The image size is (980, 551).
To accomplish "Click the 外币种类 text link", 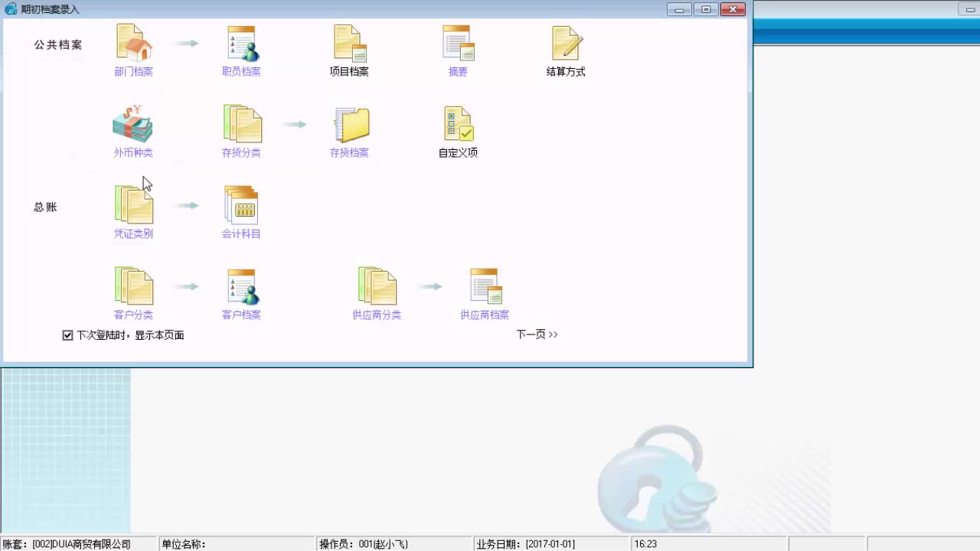I will click(133, 153).
